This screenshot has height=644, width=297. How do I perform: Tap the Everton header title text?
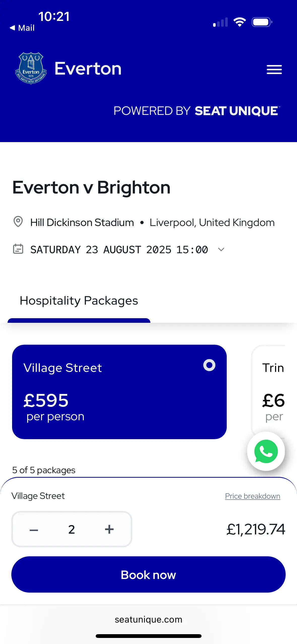88,69
